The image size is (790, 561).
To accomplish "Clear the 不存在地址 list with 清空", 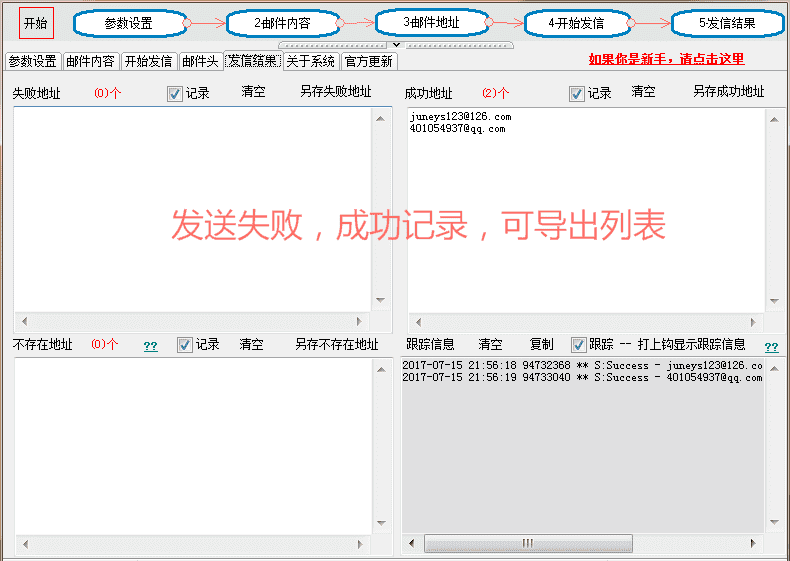I will [251, 345].
